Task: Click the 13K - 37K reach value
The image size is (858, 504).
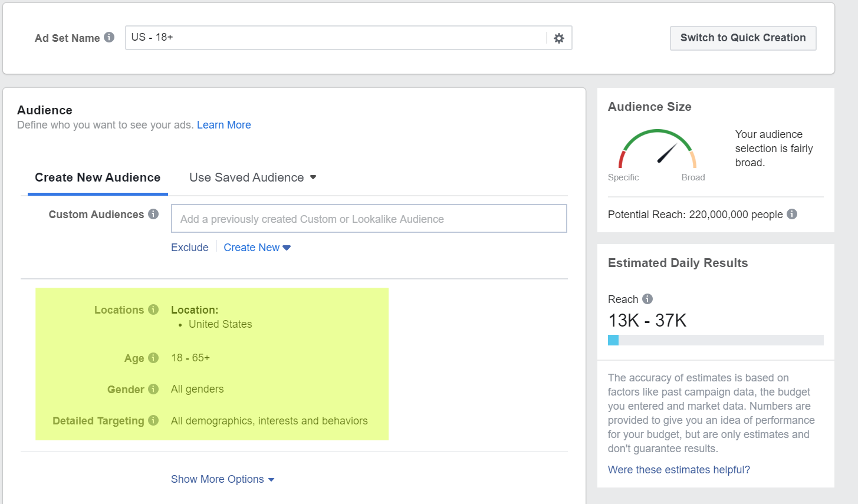Action: tap(647, 321)
